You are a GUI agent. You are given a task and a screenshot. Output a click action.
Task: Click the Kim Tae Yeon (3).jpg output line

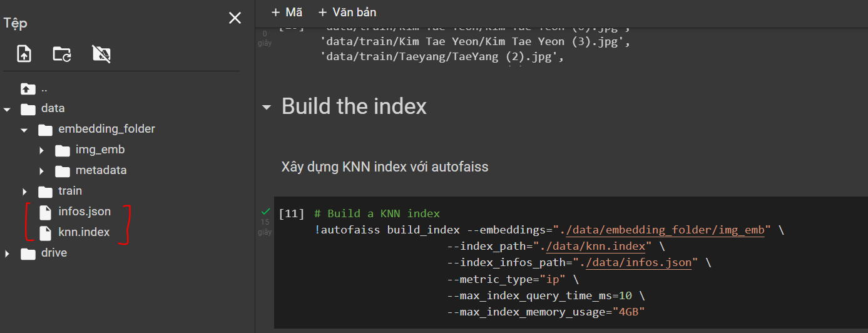pos(475,43)
